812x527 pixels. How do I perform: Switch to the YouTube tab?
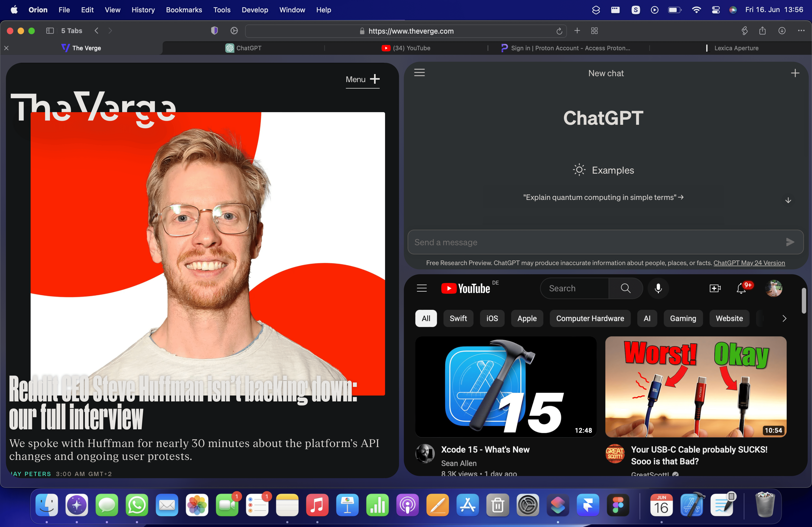click(406, 48)
